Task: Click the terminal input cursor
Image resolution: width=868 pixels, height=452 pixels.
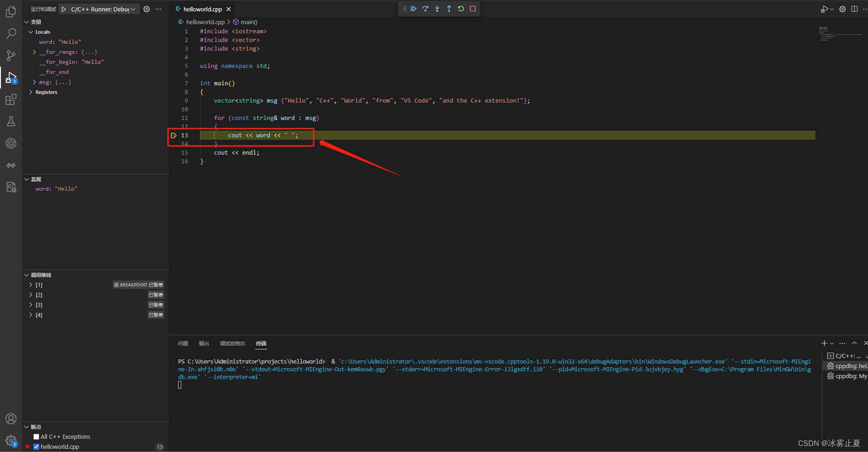Action: tap(180, 384)
